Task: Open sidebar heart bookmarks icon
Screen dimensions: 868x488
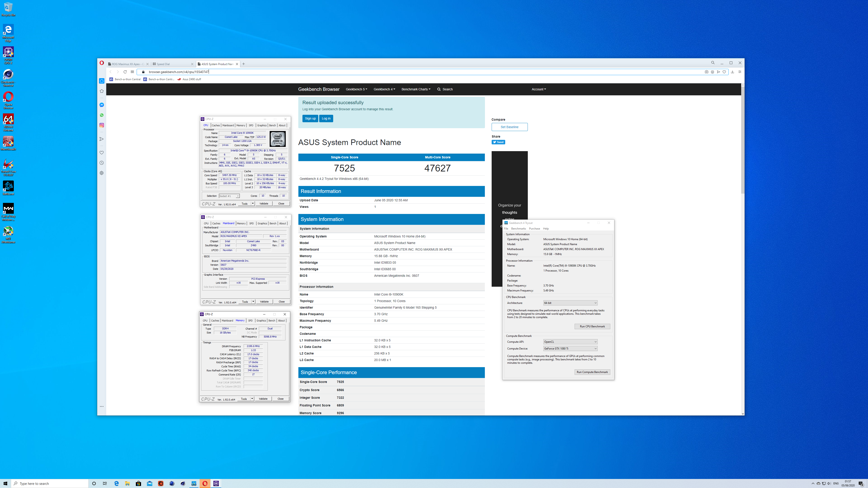Action: pyautogui.click(x=102, y=152)
